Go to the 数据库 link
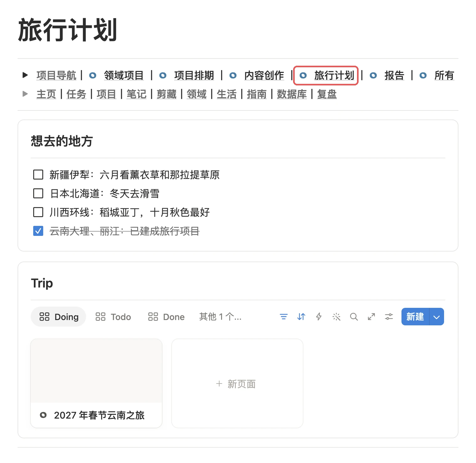Screen dimensions: 476x463 (292, 94)
